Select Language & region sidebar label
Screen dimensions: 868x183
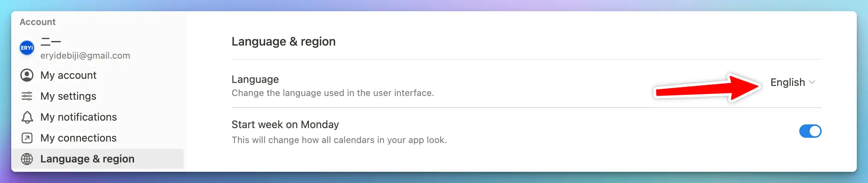point(87,159)
